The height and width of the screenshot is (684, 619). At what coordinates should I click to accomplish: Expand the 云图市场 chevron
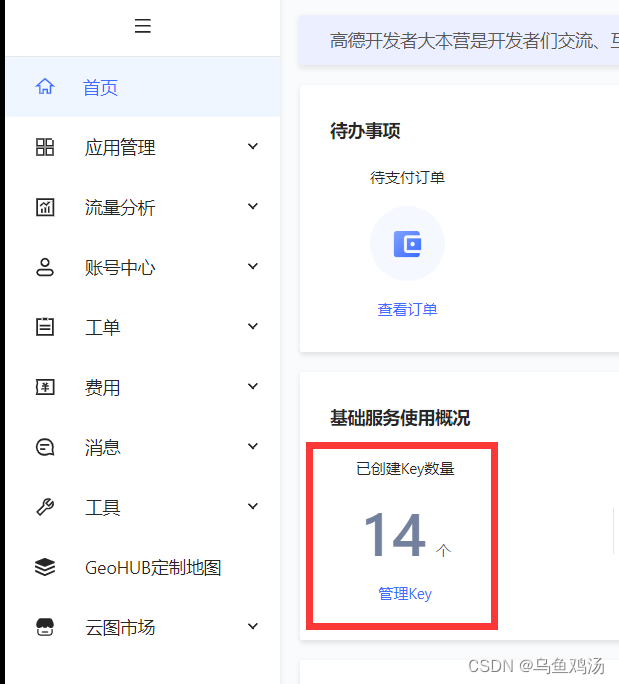click(x=253, y=626)
